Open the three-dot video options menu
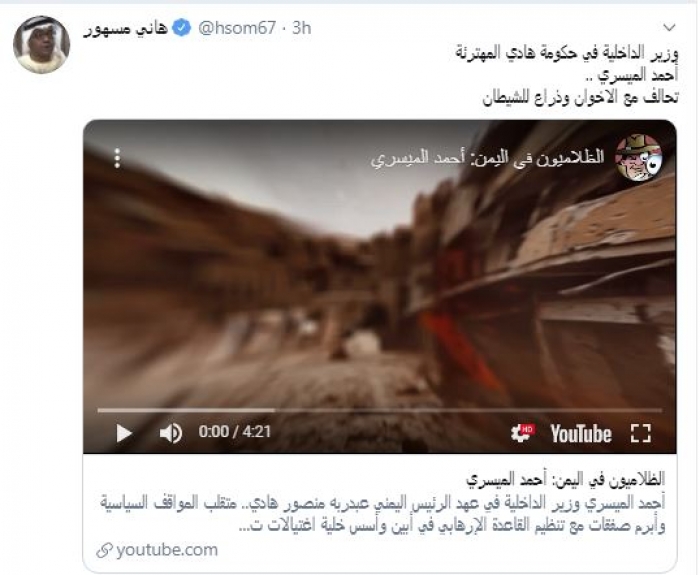 point(117,158)
